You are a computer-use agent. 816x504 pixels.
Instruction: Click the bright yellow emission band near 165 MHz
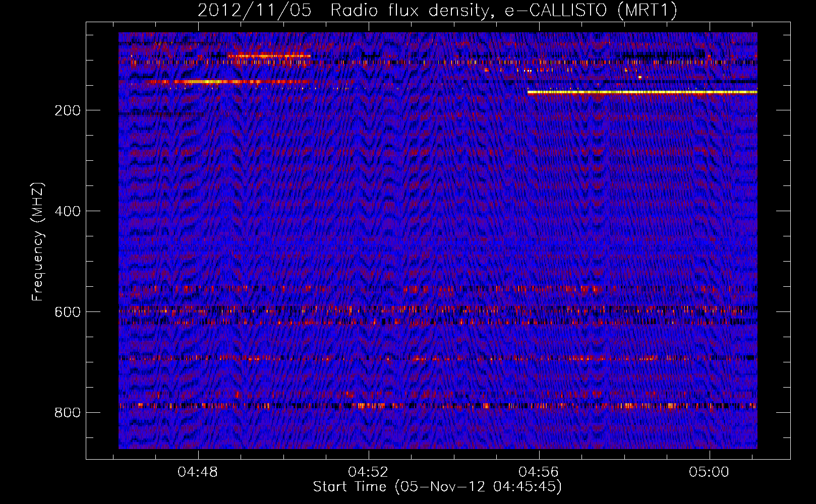(642, 92)
